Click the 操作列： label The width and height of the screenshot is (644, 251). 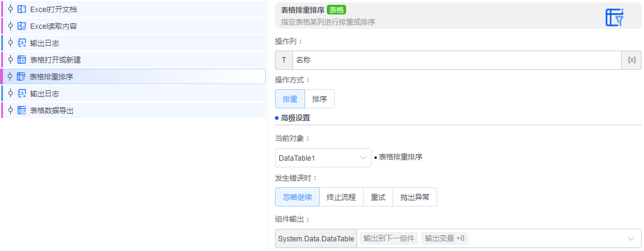(x=289, y=41)
